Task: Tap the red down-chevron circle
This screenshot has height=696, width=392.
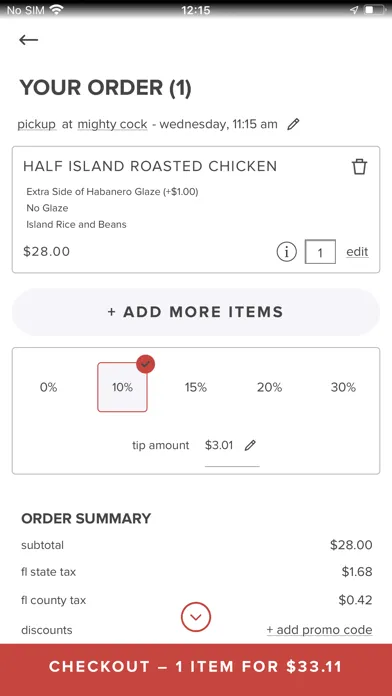Action: [x=196, y=617]
